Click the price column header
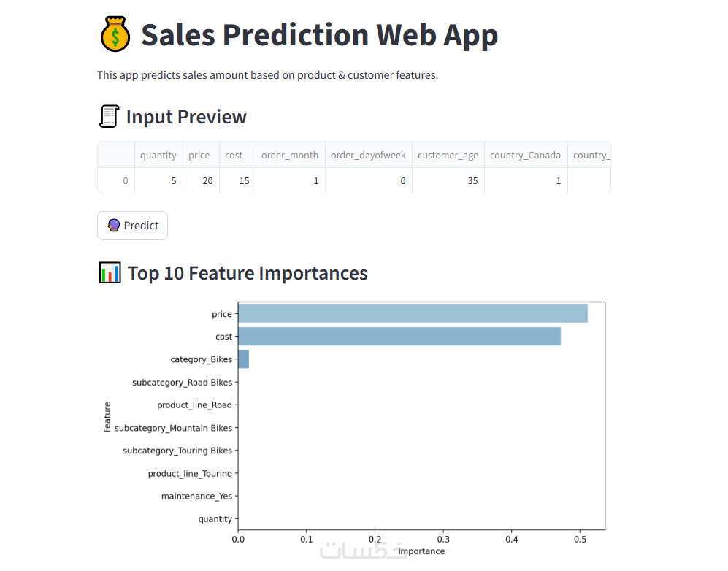The image size is (728, 571). point(199,155)
